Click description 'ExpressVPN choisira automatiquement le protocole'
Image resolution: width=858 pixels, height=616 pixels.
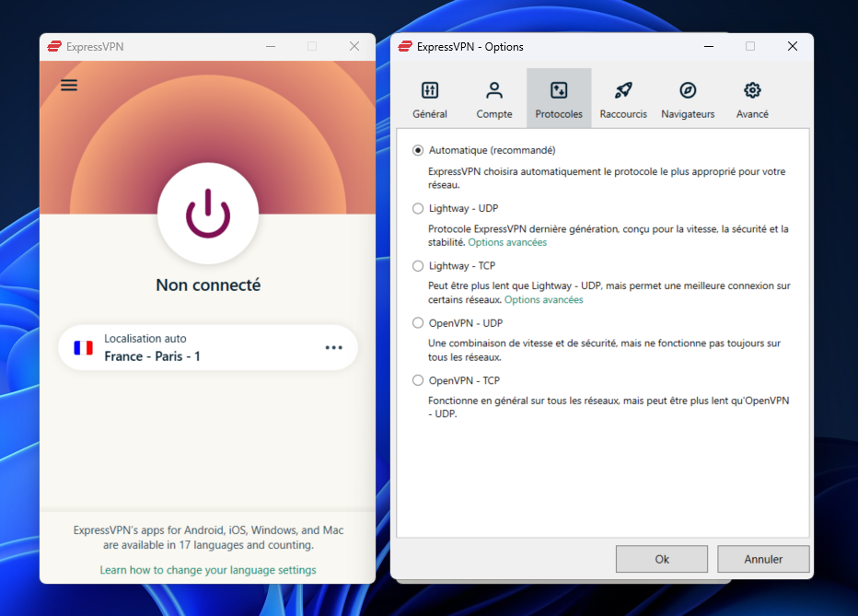coord(607,179)
